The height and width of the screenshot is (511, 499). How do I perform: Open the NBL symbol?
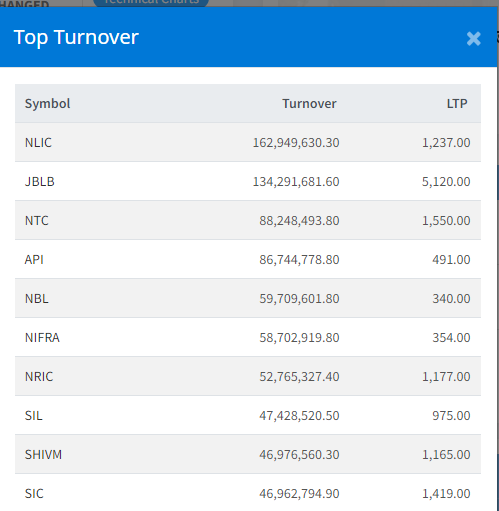pyautogui.click(x=37, y=299)
